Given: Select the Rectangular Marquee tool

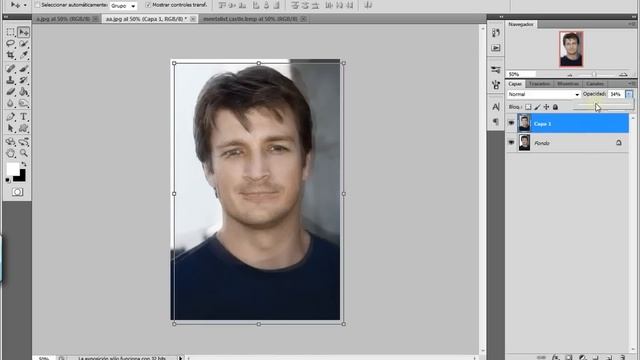Looking at the screenshot, I should [11, 32].
